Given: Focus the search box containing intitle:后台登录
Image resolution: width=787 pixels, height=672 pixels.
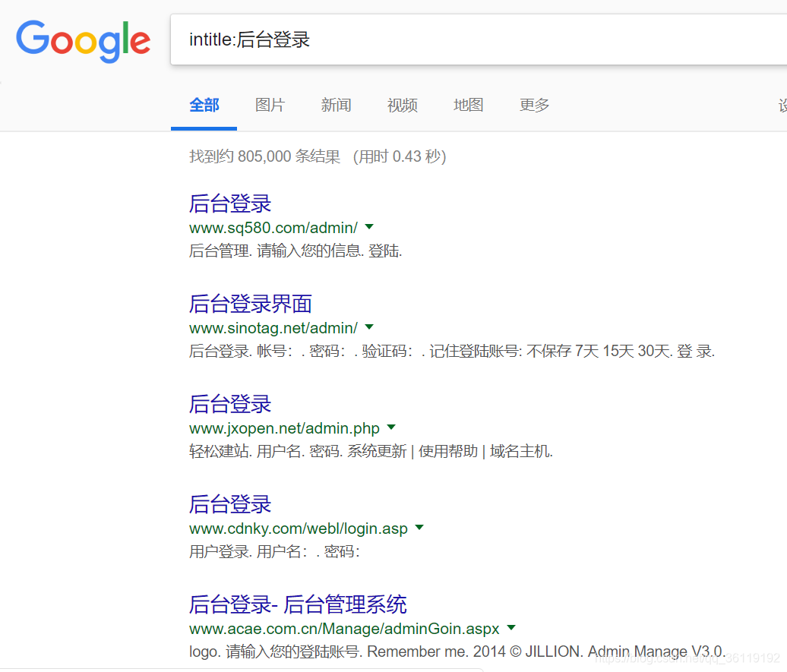Looking at the screenshot, I should [x=479, y=39].
